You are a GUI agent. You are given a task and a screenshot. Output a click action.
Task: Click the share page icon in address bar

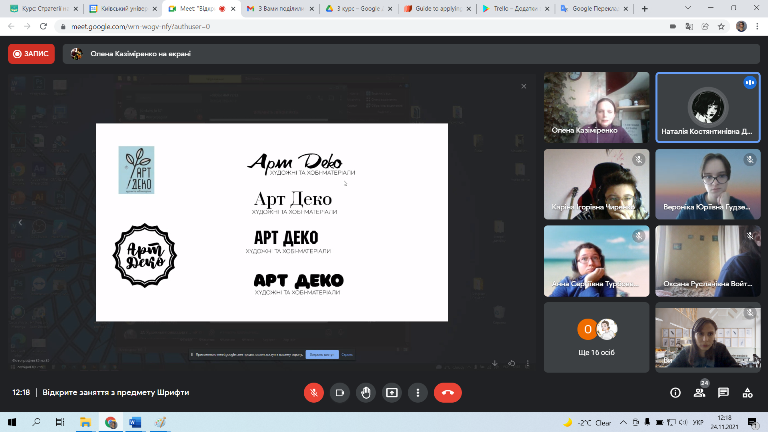tap(705, 26)
